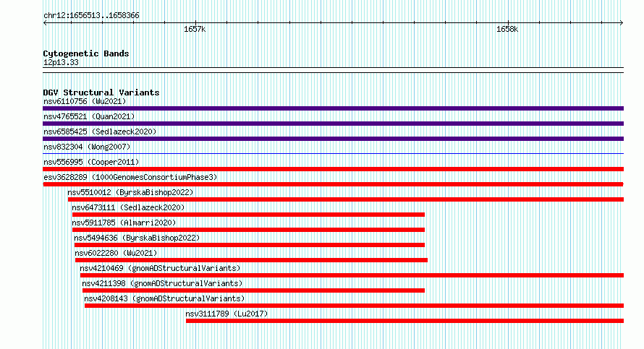Viewport: 644px width, 349px height.
Task: Click red bar under nsv556995 (Cooper2011)
Action: pyautogui.click(x=333, y=169)
